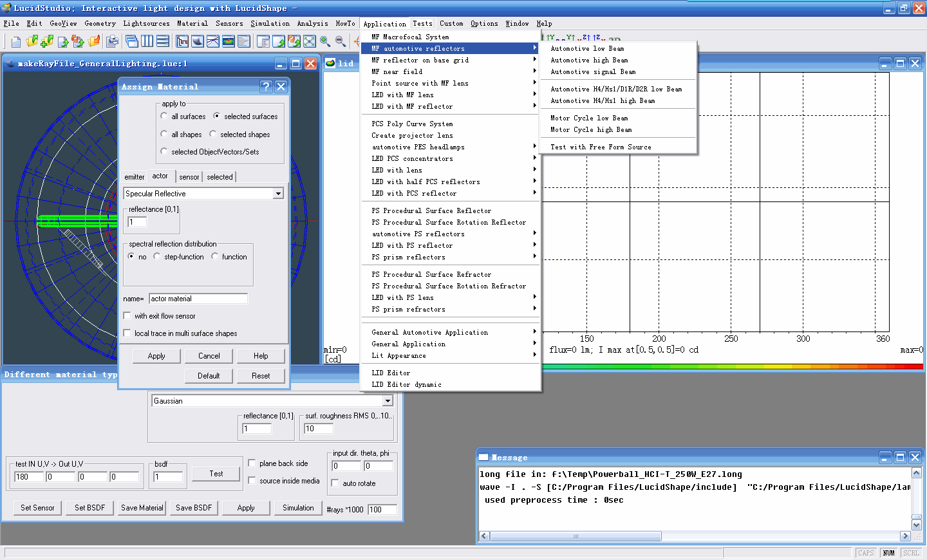Open the Specular Reflective material dropdown

point(278,194)
